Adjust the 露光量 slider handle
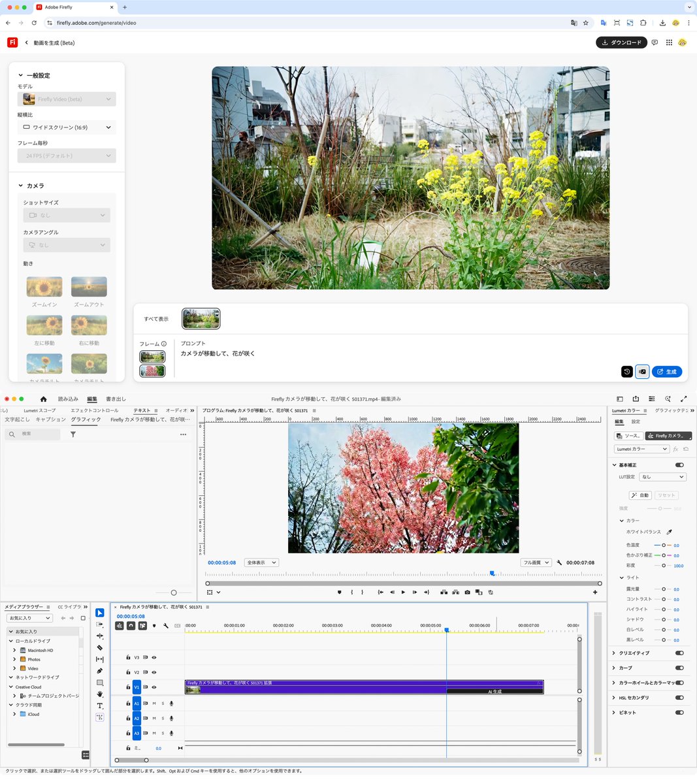Screen dimensions: 697x784 664,589
